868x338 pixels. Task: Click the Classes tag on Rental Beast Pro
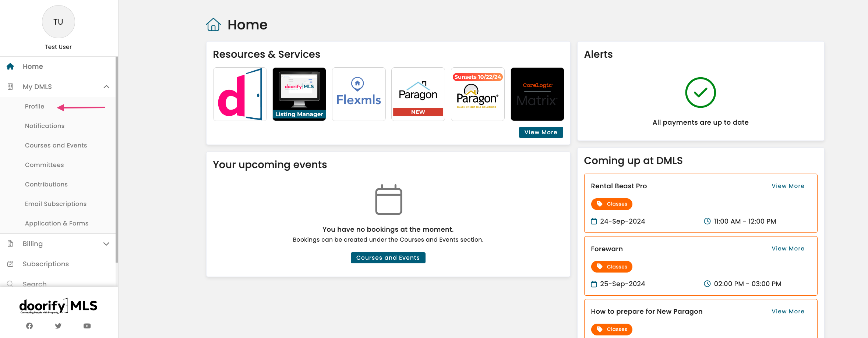pos(612,204)
